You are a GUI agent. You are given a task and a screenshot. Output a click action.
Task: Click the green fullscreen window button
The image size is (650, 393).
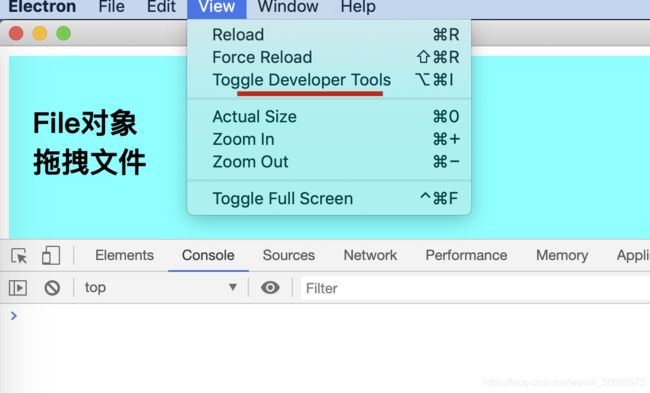click(x=63, y=34)
